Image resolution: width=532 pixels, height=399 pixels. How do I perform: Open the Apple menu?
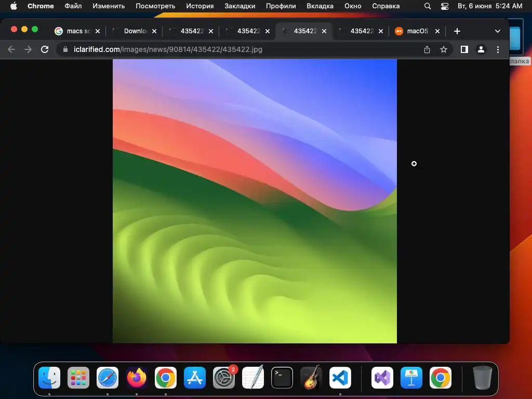[x=14, y=6]
